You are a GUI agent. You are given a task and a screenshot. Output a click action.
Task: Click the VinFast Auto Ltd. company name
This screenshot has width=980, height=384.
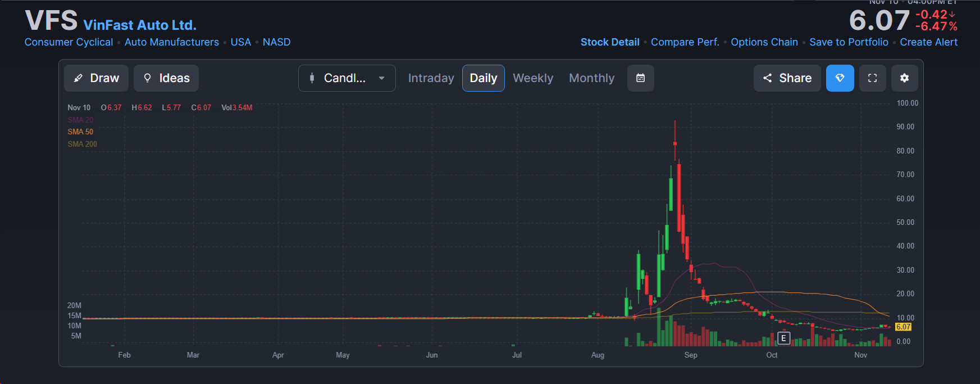pos(140,25)
